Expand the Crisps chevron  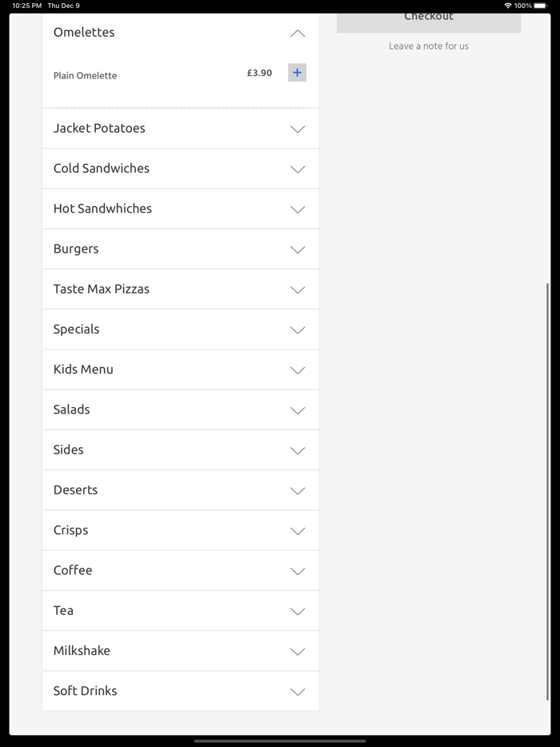298,530
